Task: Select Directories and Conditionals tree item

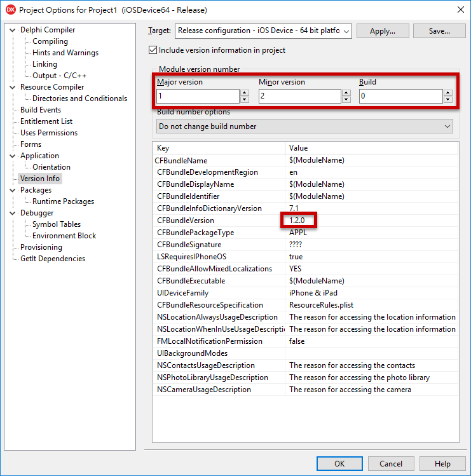Action: (x=79, y=99)
